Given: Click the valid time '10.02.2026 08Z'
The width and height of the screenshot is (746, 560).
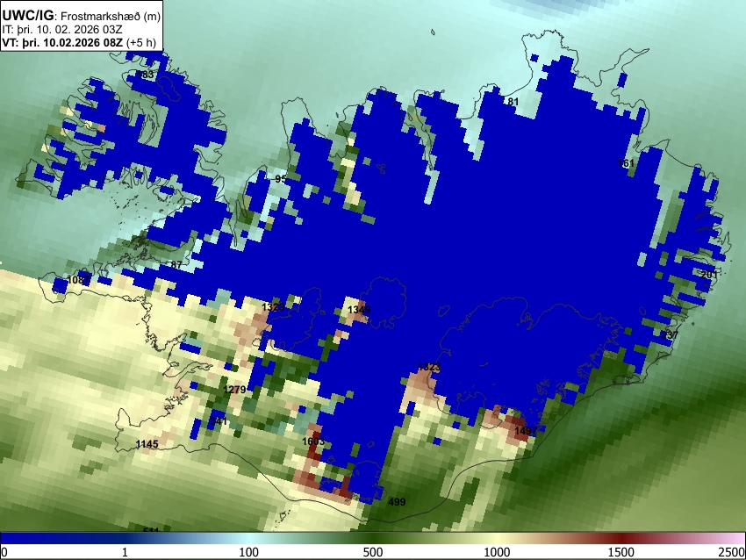Looking at the screenshot, I should pos(85,42).
